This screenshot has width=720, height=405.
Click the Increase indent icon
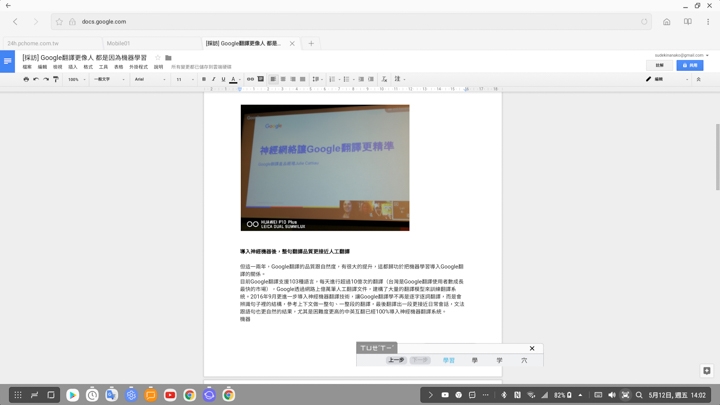pyautogui.click(x=371, y=79)
